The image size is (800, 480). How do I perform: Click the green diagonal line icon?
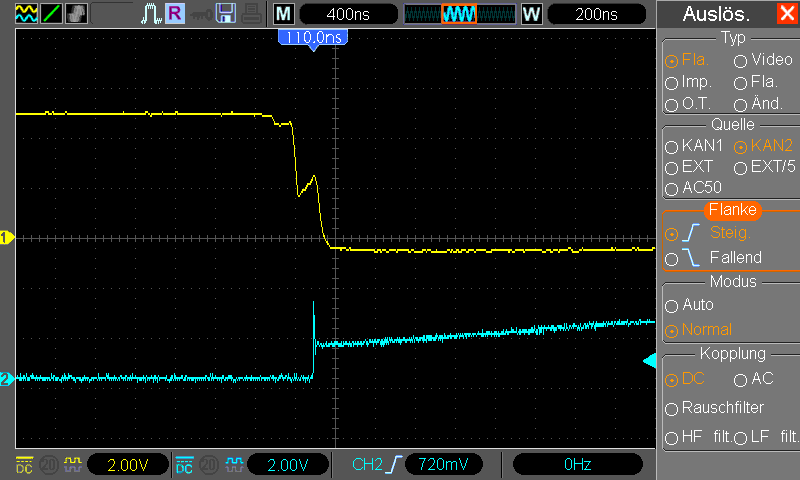click(x=51, y=13)
